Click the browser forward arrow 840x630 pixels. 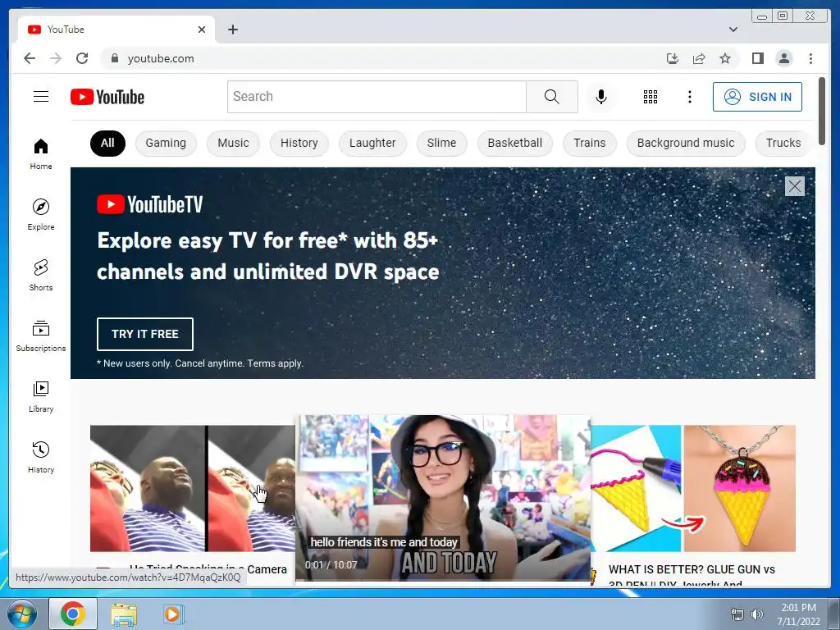tap(56, 58)
